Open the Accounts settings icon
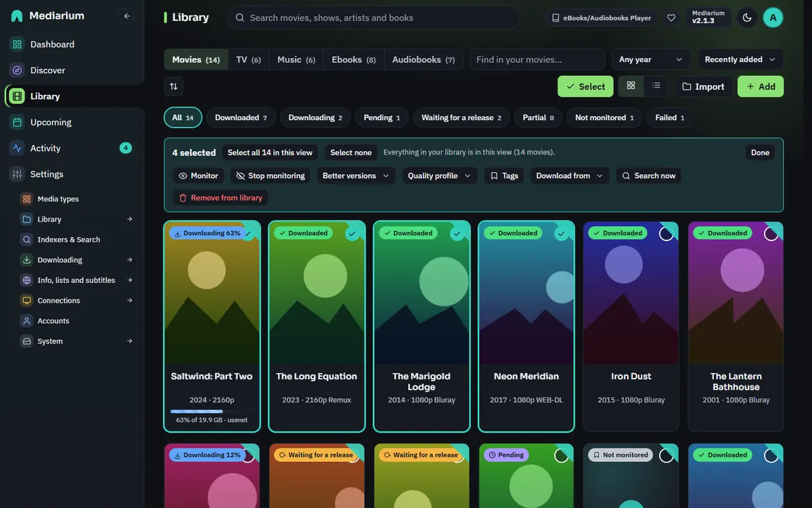This screenshot has height=508, width=812. pos(26,321)
